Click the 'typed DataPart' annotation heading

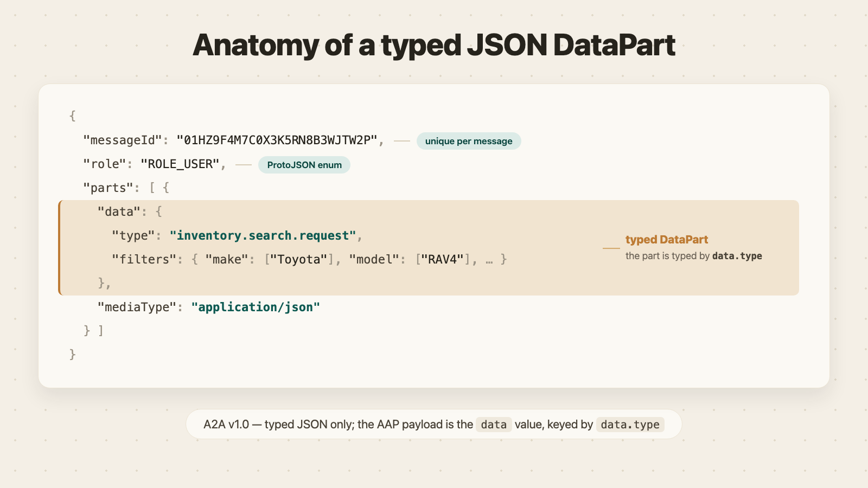tap(667, 240)
